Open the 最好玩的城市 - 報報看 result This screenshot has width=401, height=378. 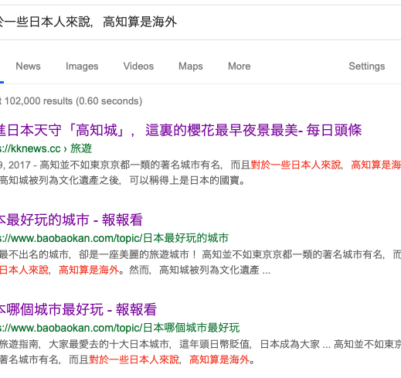point(71,220)
